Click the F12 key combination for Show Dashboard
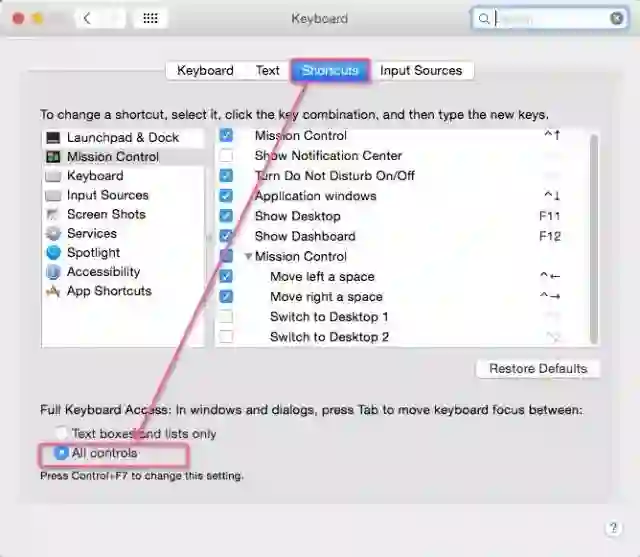The width and height of the screenshot is (640, 557). pos(550,236)
